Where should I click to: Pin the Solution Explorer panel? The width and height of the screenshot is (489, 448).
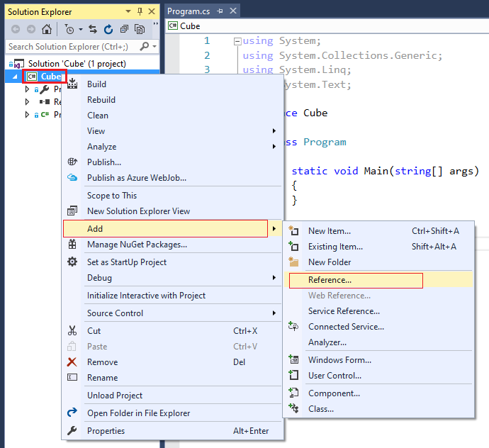[140, 12]
